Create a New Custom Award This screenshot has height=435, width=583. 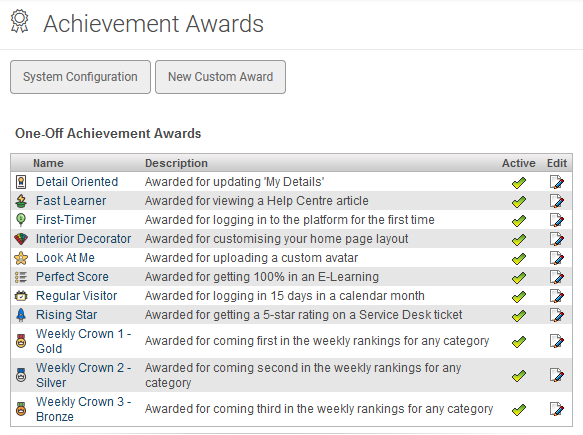[220, 77]
